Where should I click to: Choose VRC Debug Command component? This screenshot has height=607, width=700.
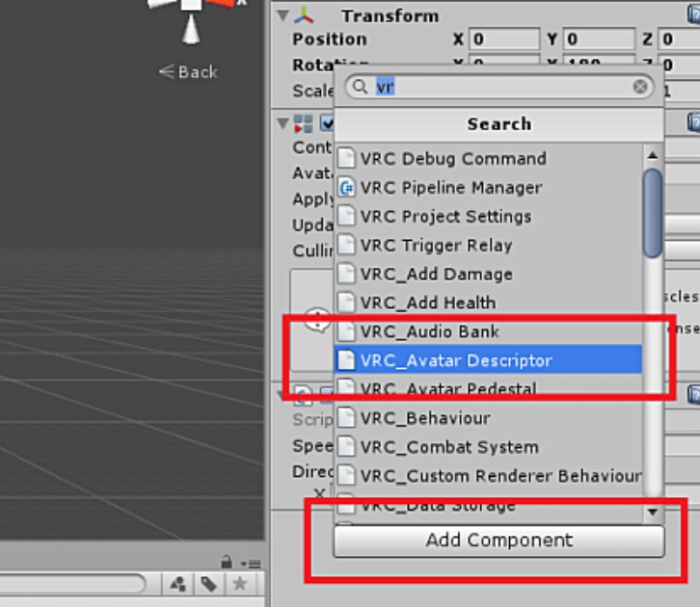pyautogui.click(x=489, y=159)
